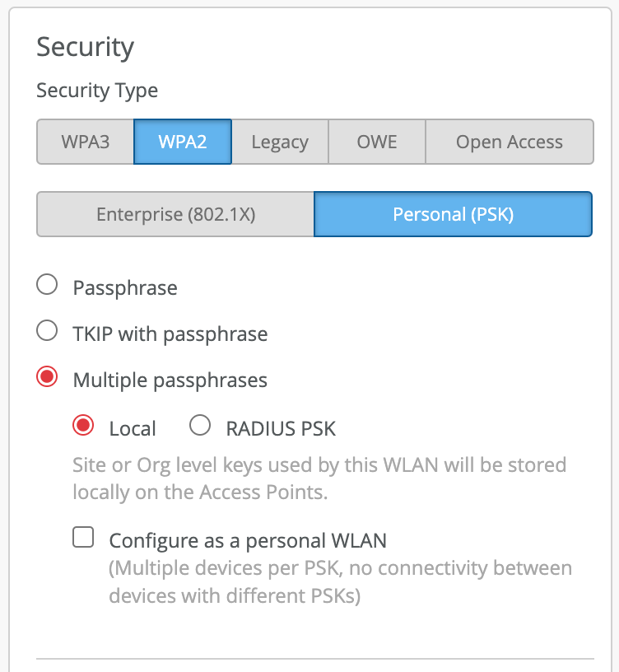Image resolution: width=619 pixels, height=672 pixels.
Task: Select the WPA3 security type
Action: click(x=86, y=142)
